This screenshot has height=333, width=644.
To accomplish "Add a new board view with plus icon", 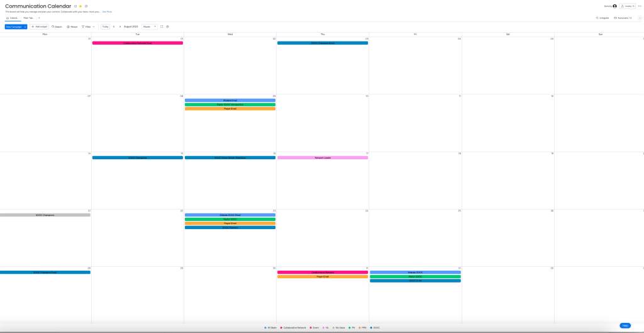I will 39,18.
